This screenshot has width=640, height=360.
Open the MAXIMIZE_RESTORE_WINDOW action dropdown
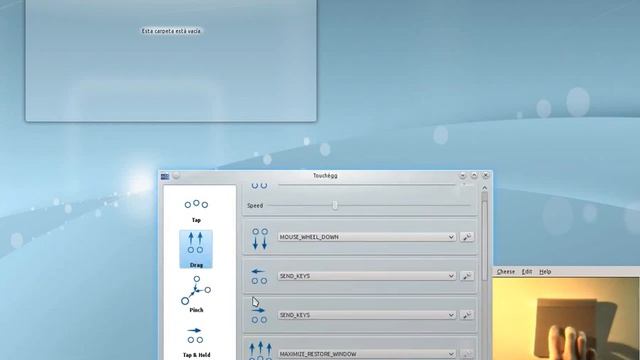coord(367,354)
